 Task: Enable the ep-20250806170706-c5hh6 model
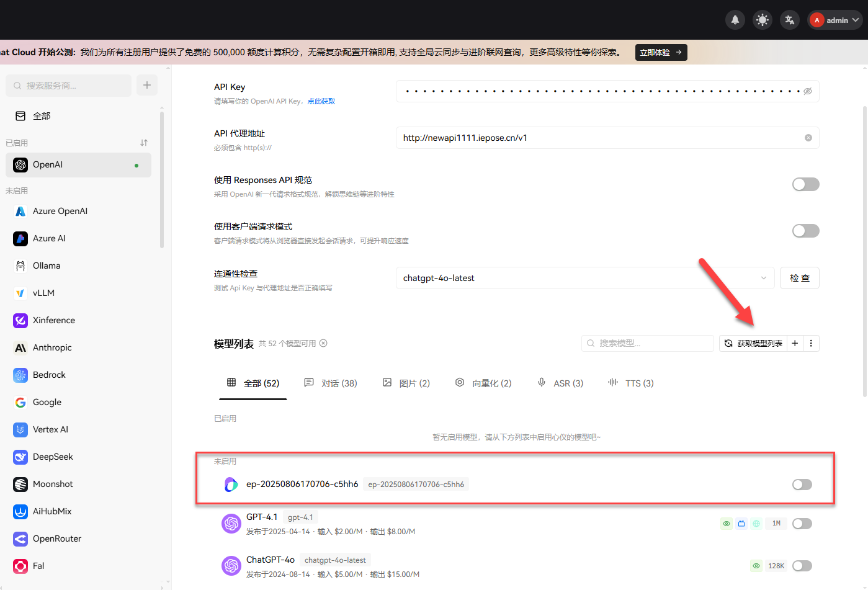tap(802, 484)
